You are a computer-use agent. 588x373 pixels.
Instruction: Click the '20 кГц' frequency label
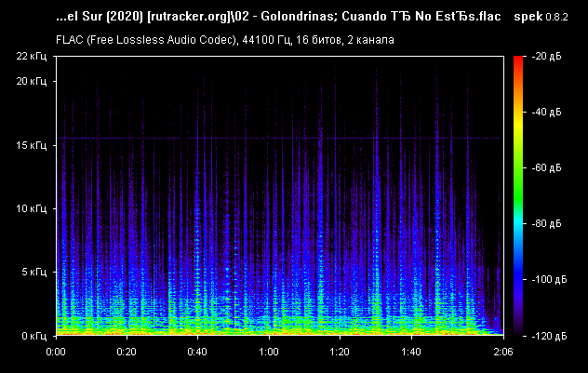pyautogui.click(x=32, y=81)
